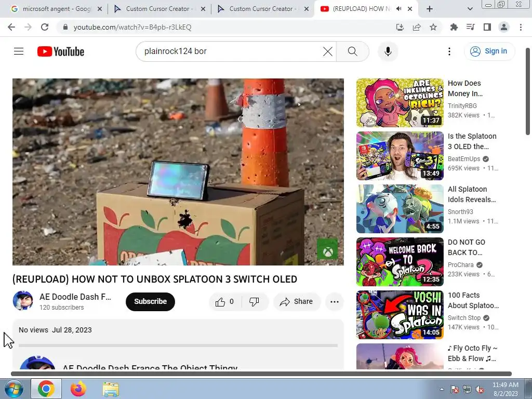Reload the page
This screenshot has width=532, height=399.
[45, 27]
